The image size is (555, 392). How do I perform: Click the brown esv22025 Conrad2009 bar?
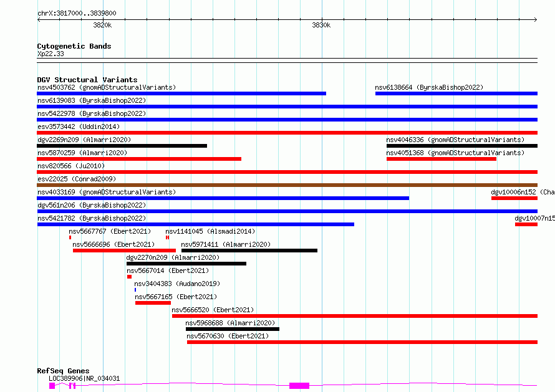click(x=287, y=185)
